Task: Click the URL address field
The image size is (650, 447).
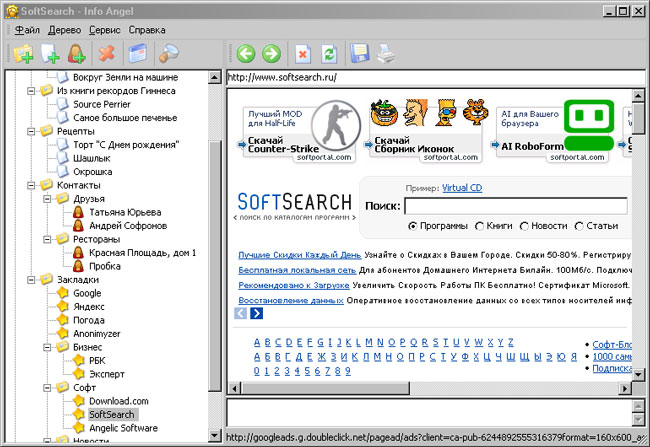Action: [x=436, y=78]
